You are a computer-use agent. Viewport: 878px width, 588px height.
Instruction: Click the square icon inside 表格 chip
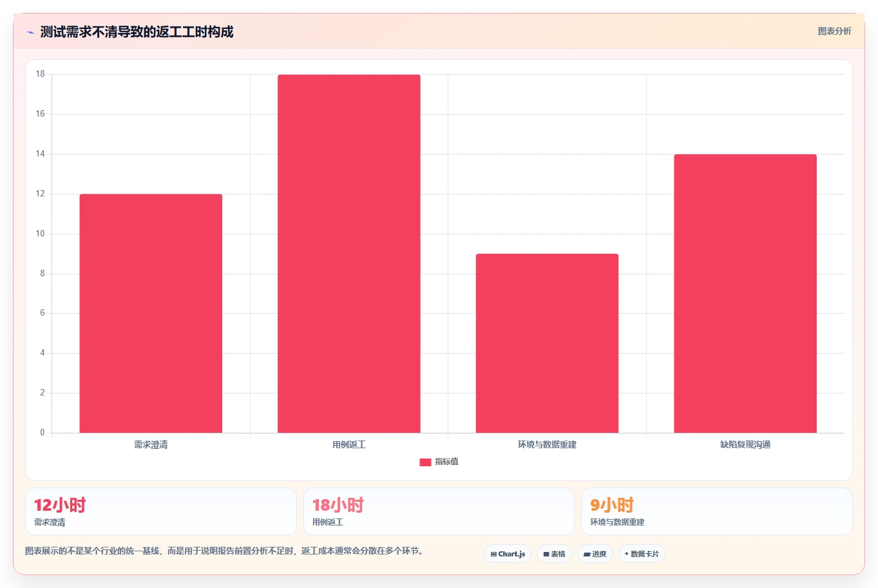[546, 554]
